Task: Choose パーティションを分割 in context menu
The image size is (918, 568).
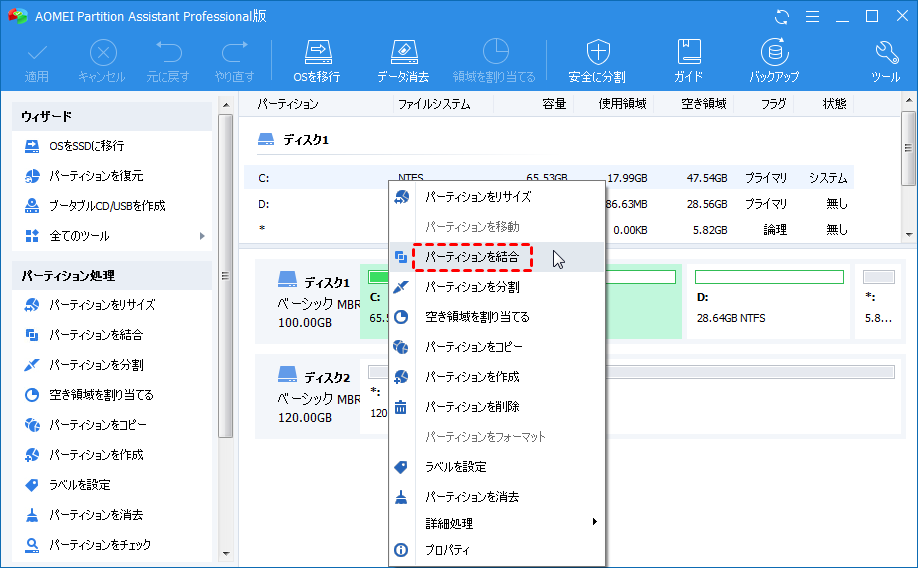Action: [x=497, y=287]
